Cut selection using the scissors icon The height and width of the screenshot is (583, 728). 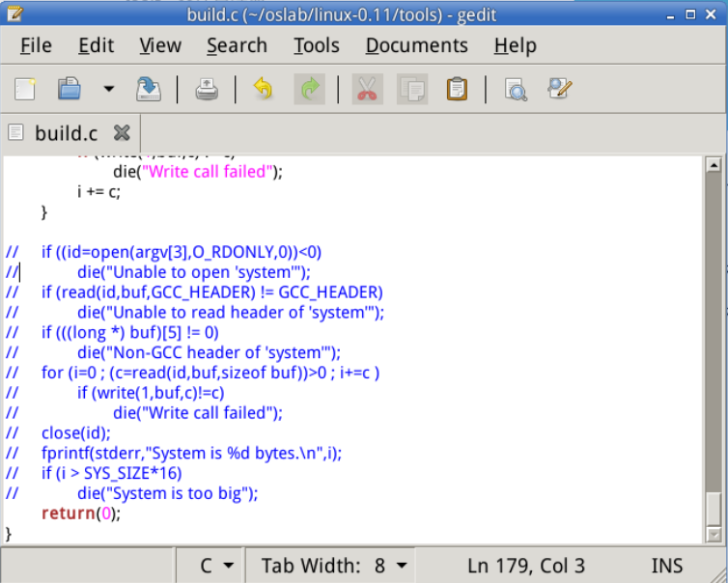pyautogui.click(x=367, y=89)
